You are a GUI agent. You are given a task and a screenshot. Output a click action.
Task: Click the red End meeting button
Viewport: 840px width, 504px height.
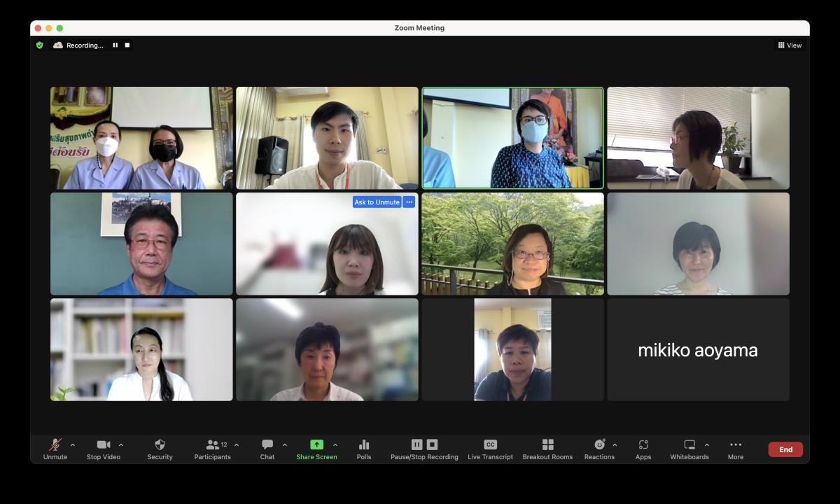click(785, 449)
